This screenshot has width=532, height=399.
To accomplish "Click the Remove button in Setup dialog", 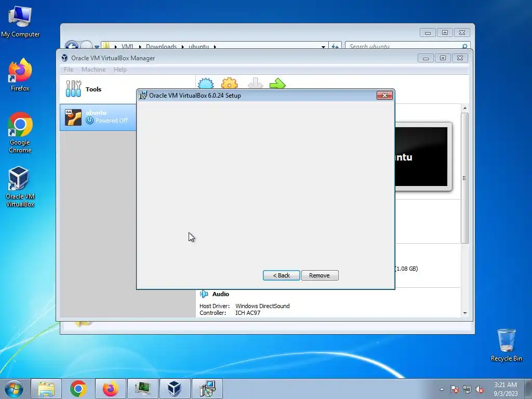I will pyautogui.click(x=320, y=275).
